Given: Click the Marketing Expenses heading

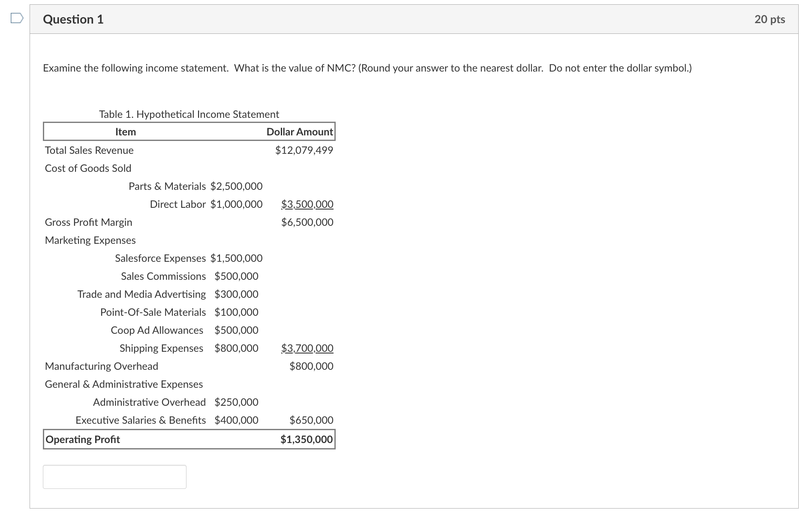Looking at the screenshot, I should 90,240.
